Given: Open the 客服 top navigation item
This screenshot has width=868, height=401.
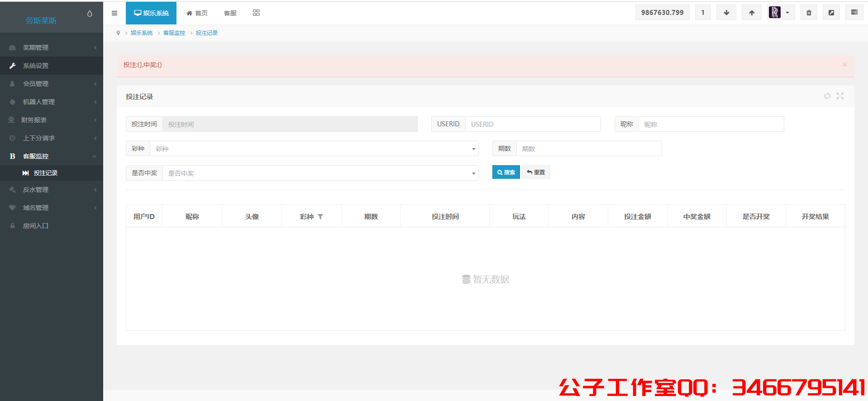Looking at the screenshot, I should pyautogui.click(x=230, y=13).
